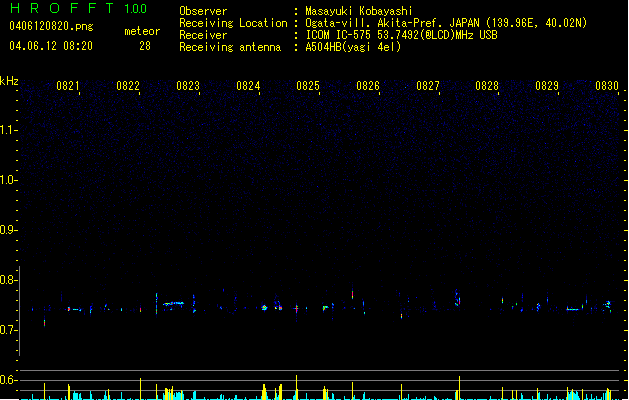
Task: Click the 0.6 kHz axis label
Action: point(8,380)
